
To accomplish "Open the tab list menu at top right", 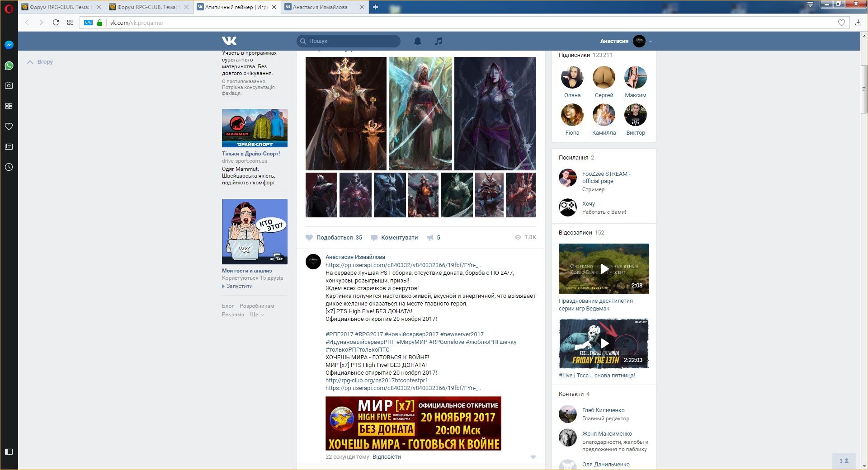I will 810,5.
